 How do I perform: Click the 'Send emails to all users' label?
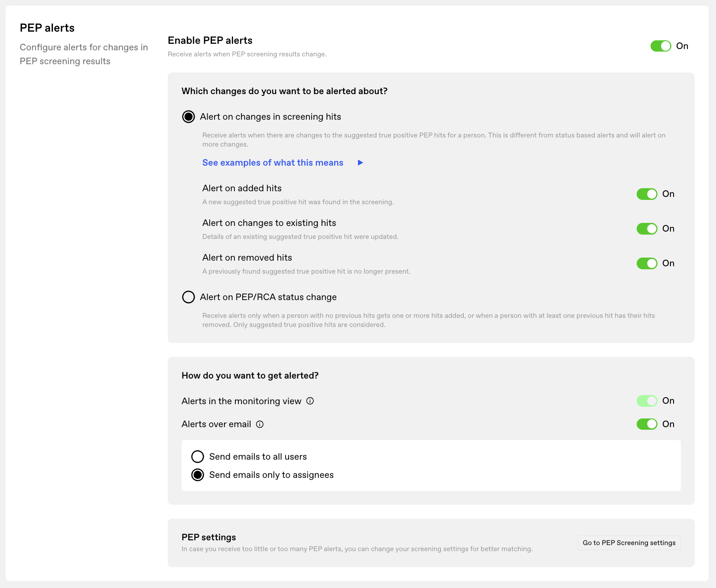258,457
